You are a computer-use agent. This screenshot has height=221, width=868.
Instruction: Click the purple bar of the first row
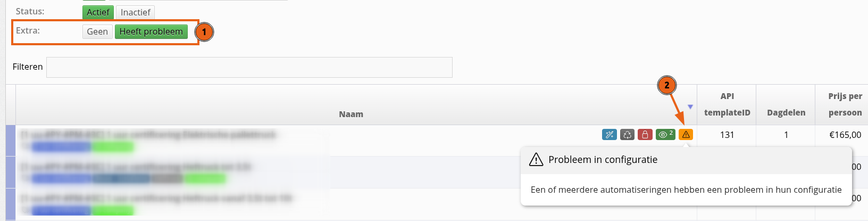pyautogui.click(x=11, y=141)
